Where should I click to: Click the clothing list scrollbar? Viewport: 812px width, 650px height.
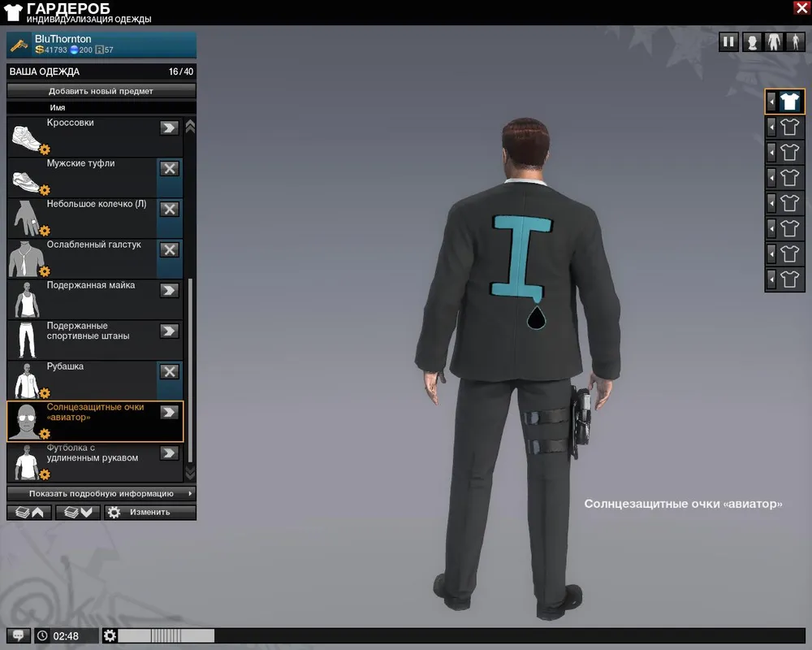coord(190,370)
